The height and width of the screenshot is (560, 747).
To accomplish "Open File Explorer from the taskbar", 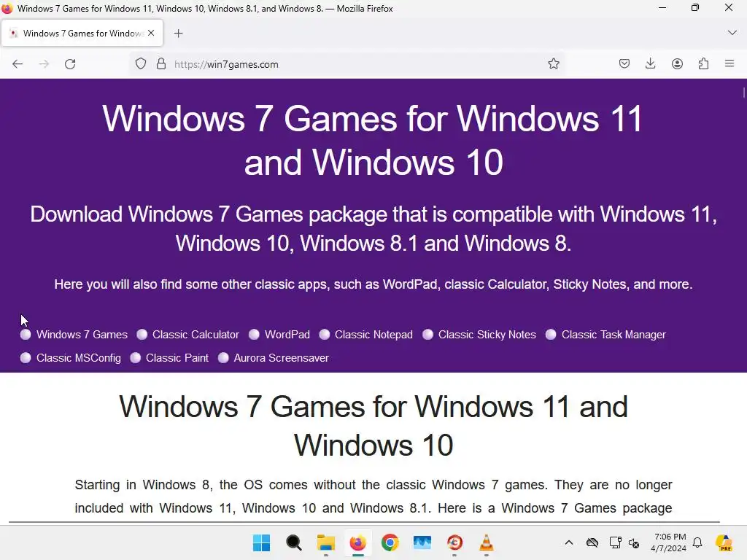I will [x=326, y=542].
